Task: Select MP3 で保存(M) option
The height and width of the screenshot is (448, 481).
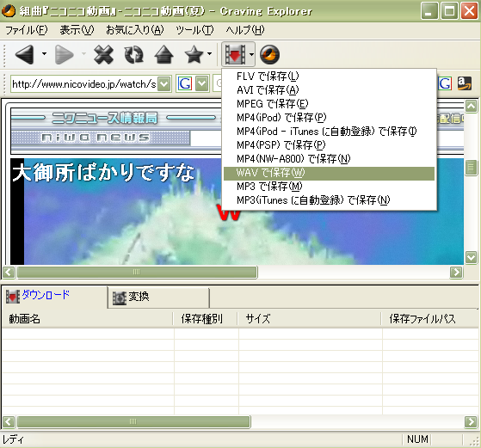Action: (329, 187)
